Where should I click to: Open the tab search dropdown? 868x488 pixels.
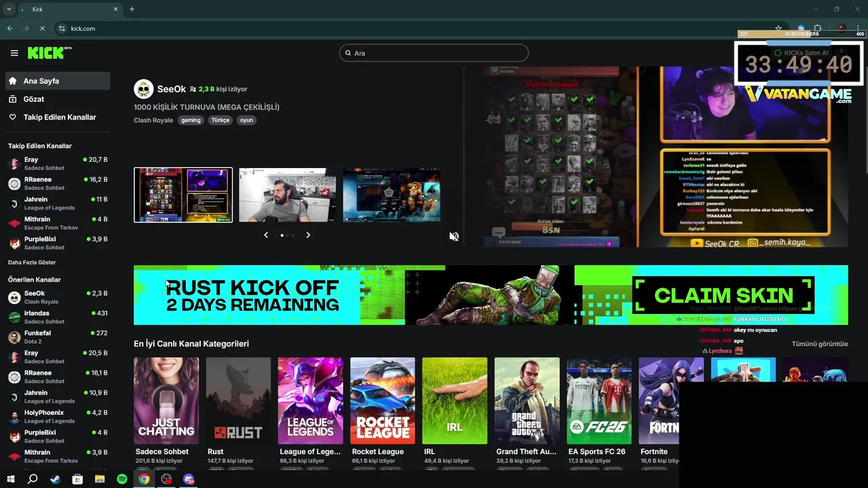pyautogui.click(x=9, y=9)
